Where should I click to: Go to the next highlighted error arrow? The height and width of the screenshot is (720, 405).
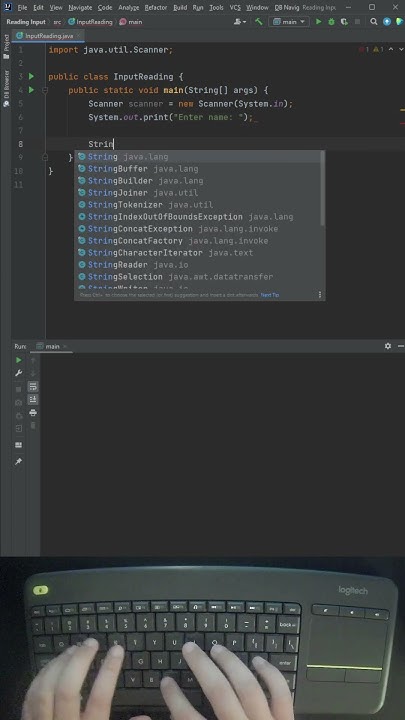pyautogui.click(x=400, y=49)
